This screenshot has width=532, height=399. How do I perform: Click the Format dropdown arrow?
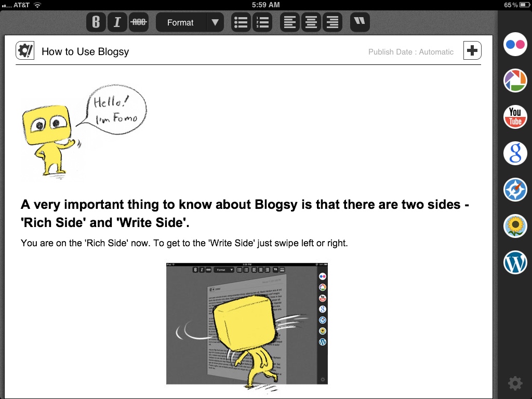click(x=215, y=22)
